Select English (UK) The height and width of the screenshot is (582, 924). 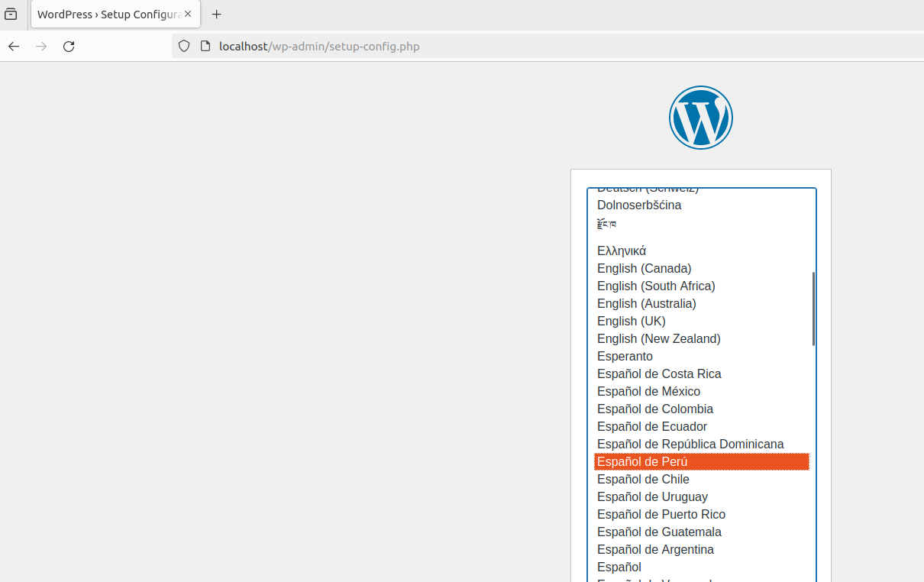click(x=701, y=321)
